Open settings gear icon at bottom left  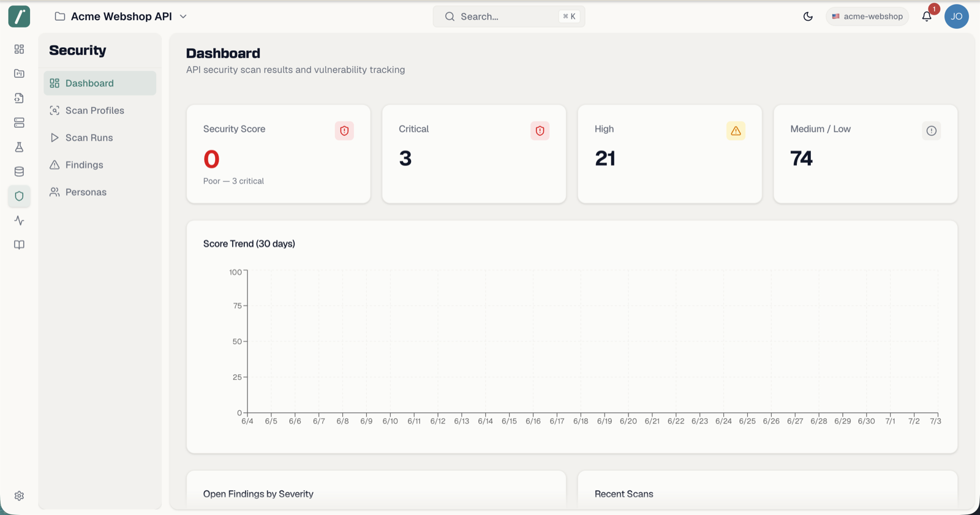19,496
